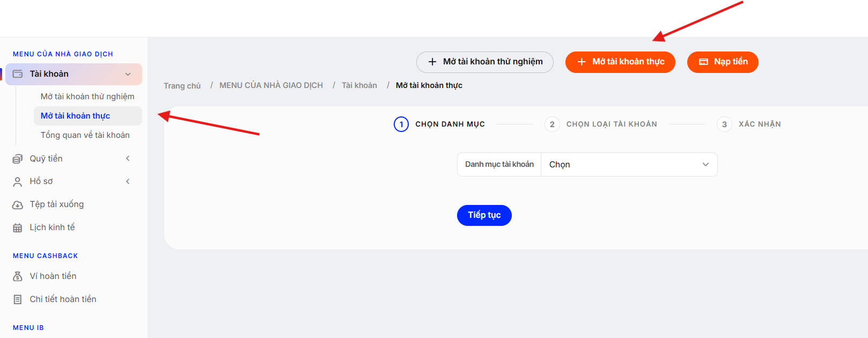Expand the Hồ sơ submenu arrow
The height and width of the screenshot is (338, 868).
coord(128,181)
